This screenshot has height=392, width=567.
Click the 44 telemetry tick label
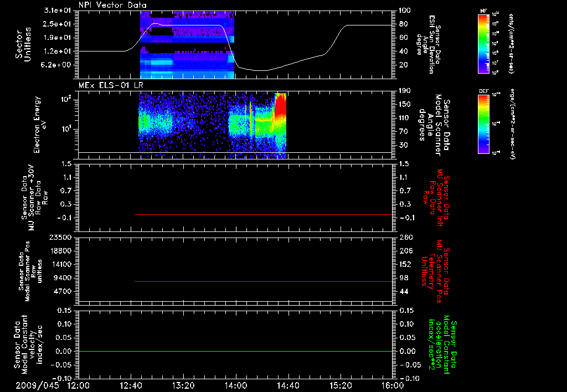(403, 291)
